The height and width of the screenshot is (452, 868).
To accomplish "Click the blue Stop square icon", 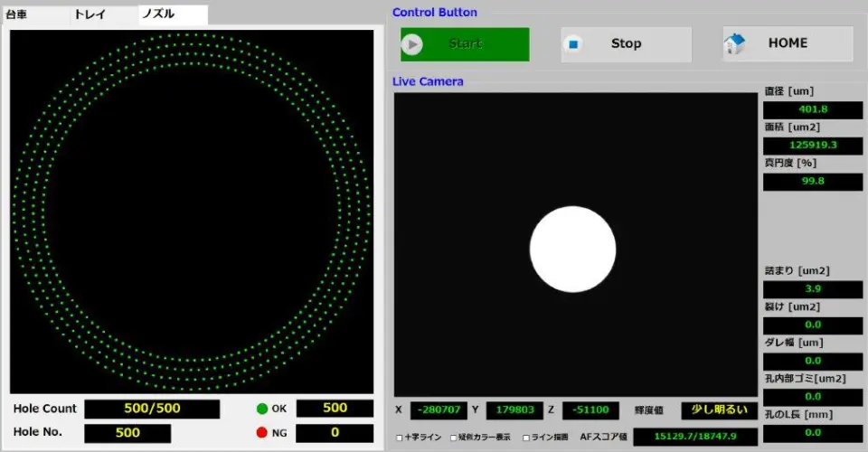I will click(573, 44).
